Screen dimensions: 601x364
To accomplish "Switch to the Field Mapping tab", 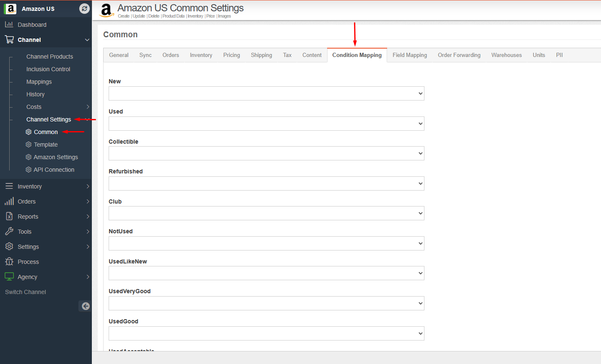I will pyautogui.click(x=410, y=55).
